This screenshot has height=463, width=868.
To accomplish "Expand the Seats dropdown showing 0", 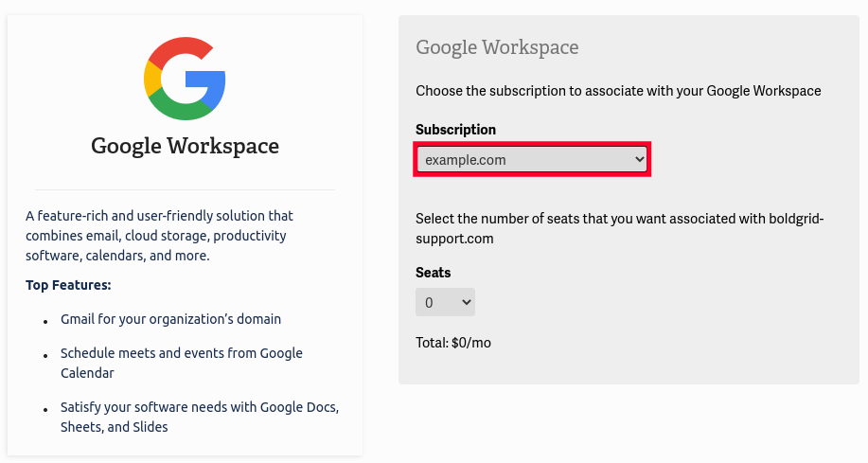I will (x=445, y=303).
